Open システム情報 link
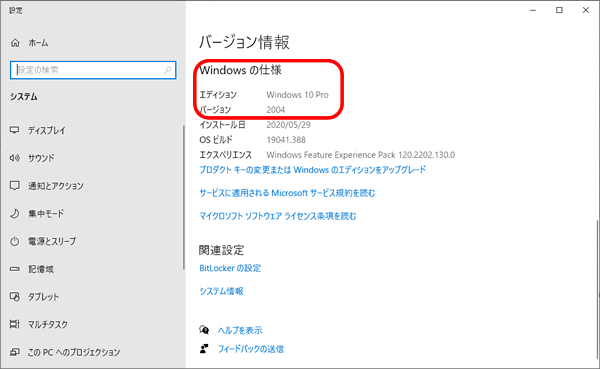 tap(221, 291)
